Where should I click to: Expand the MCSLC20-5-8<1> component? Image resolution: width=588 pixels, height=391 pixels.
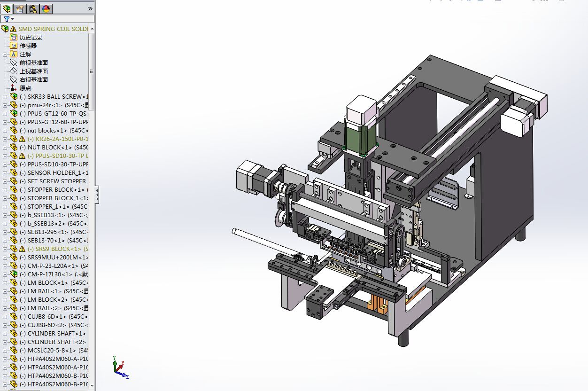pyautogui.click(x=5, y=350)
